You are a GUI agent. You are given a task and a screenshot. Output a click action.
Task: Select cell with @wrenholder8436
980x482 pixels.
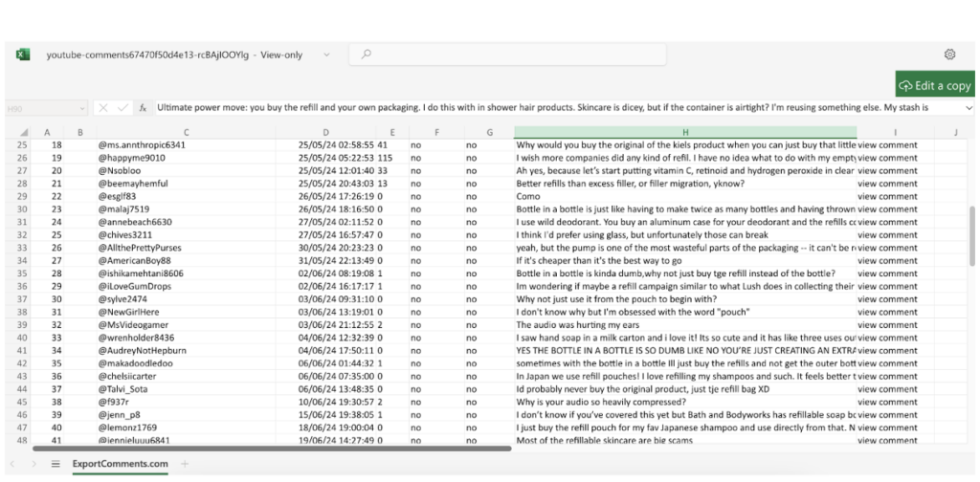[186, 338]
